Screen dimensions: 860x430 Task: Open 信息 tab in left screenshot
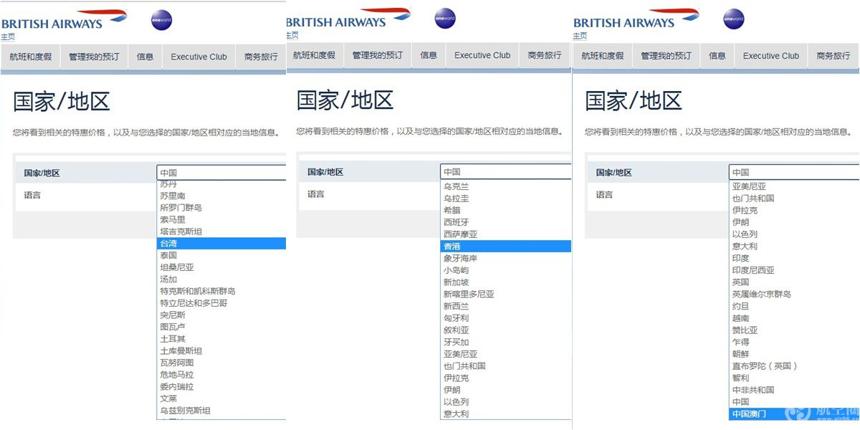145,56
